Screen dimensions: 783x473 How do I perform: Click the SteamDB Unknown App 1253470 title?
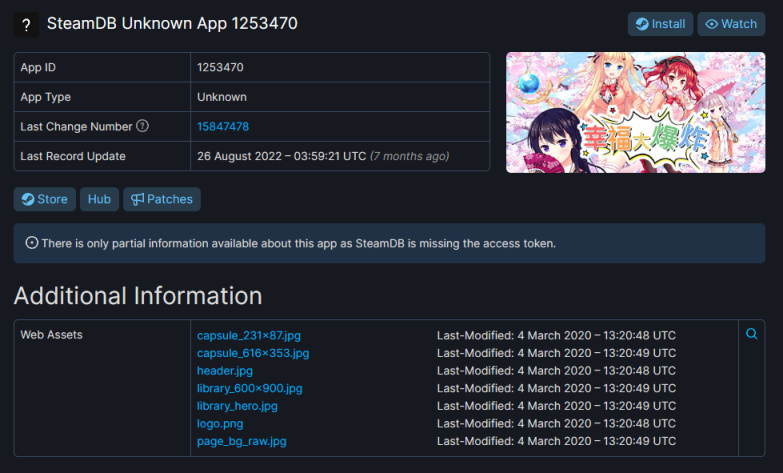coord(172,23)
